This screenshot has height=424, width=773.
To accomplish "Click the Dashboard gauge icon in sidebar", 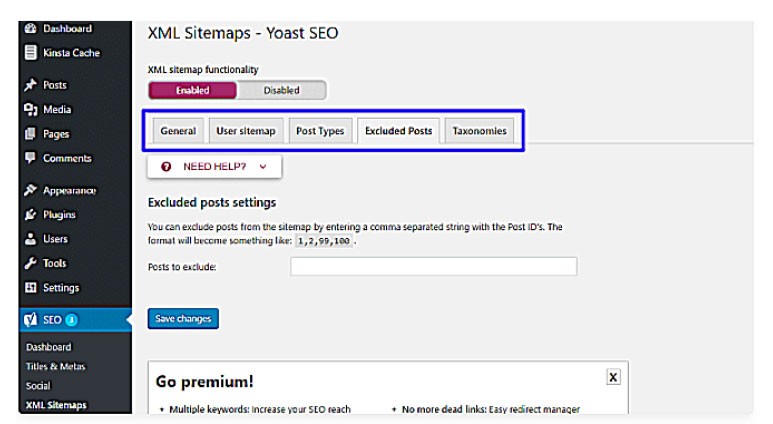I will point(30,29).
